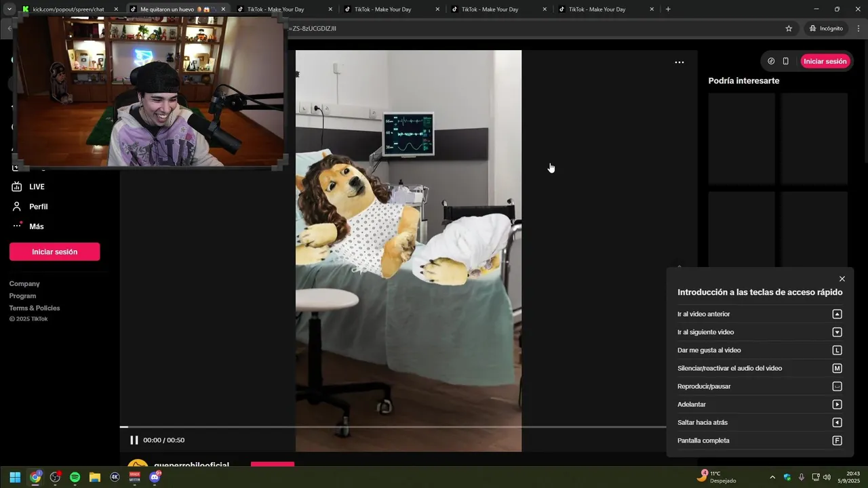Open Voicemeeter from the taskbar
Image resolution: width=868 pixels, height=488 pixels.
[135, 477]
